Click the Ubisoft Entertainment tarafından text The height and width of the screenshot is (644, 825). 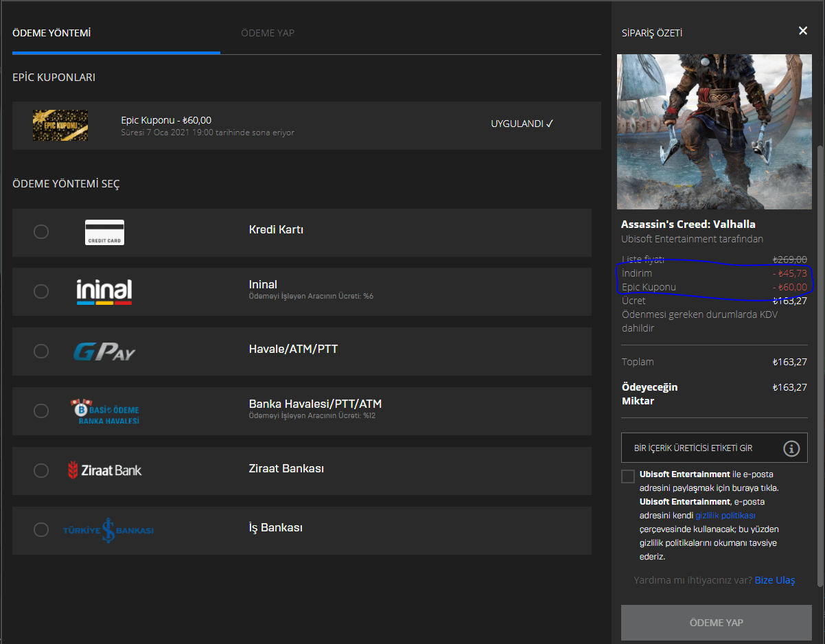pyautogui.click(x=692, y=239)
